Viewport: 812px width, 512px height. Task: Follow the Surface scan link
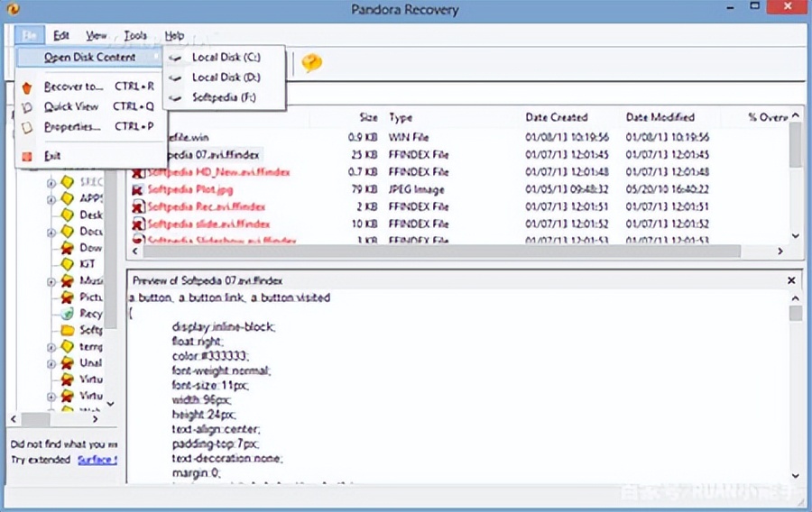click(x=97, y=460)
